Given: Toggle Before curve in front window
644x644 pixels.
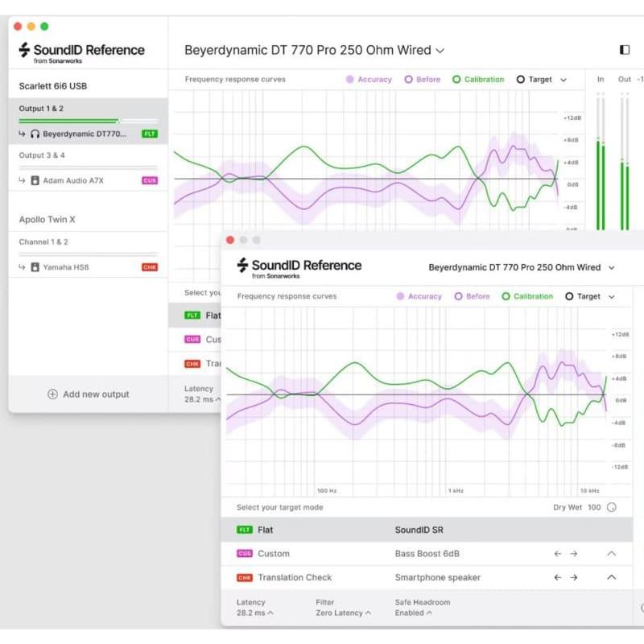Looking at the screenshot, I should (x=473, y=296).
